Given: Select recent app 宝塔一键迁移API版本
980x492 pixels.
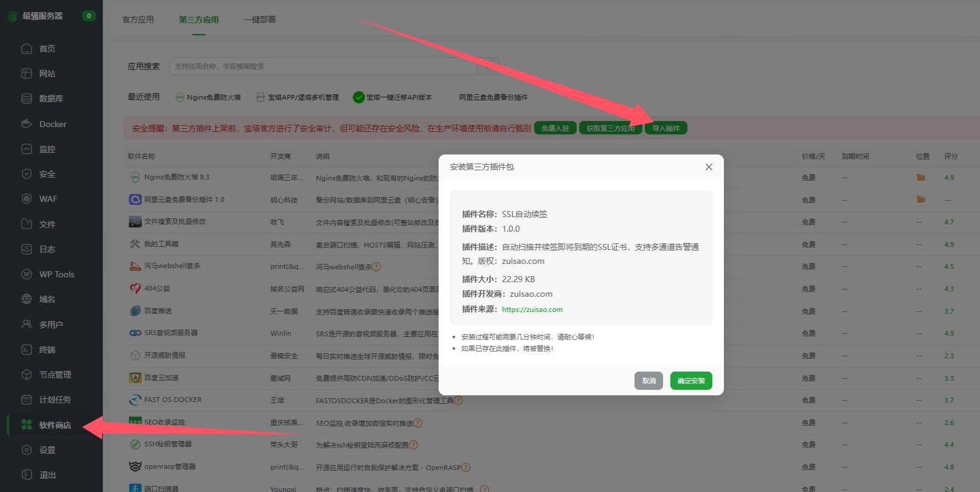Looking at the screenshot, I should (392, 97).
